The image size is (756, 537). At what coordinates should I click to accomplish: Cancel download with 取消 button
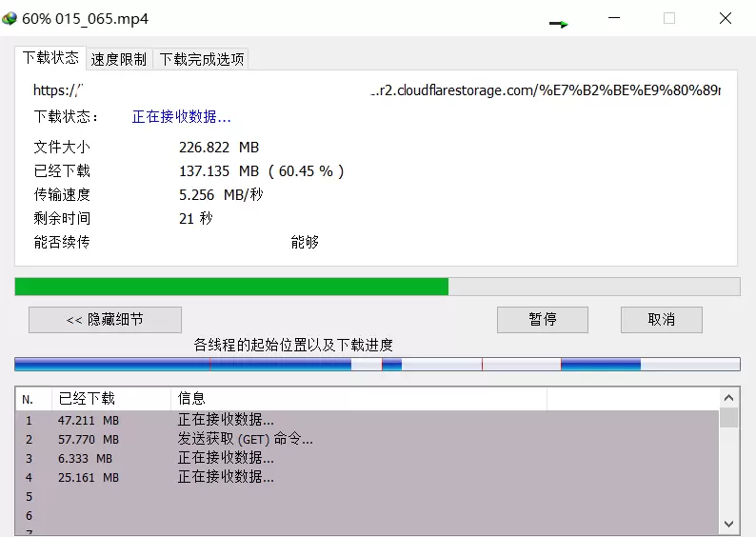661,320
